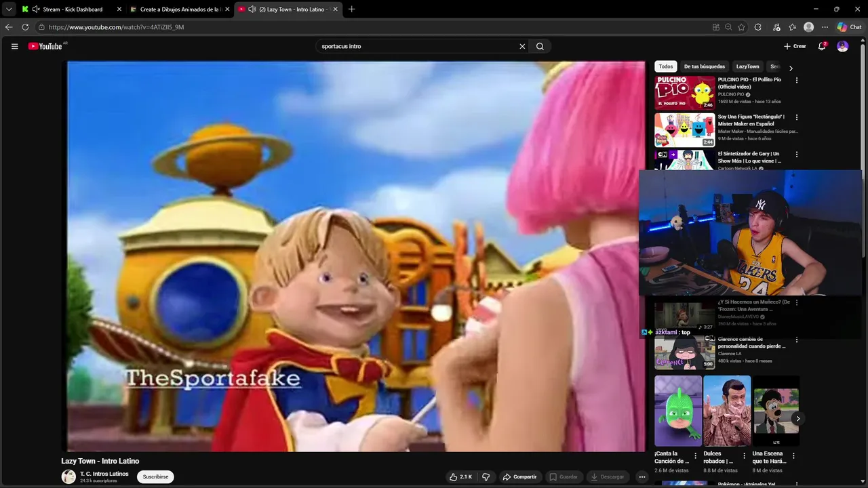Open options for Canta la Canción short

pyautogui.click(x=695, y=455)
